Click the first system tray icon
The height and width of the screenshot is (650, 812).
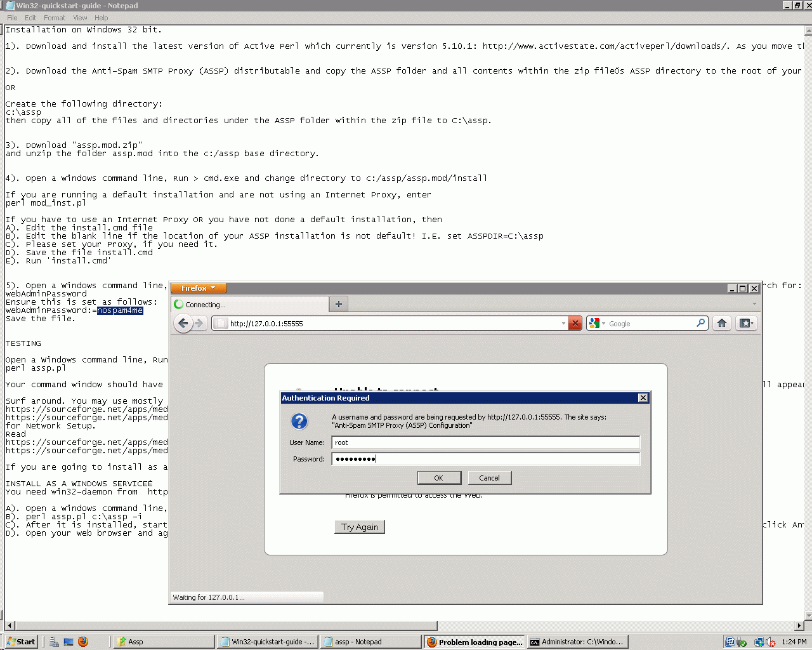pos(730,642)
